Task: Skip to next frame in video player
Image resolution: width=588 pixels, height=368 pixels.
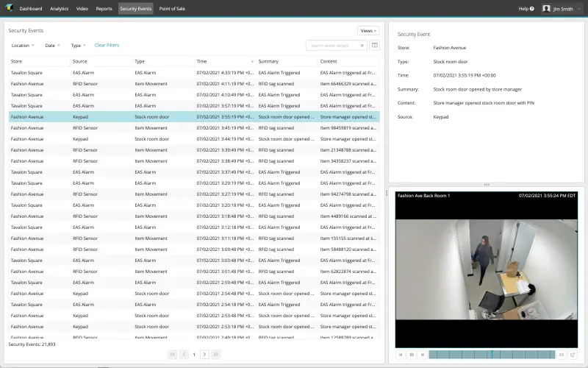Action: tap(423, 355)
